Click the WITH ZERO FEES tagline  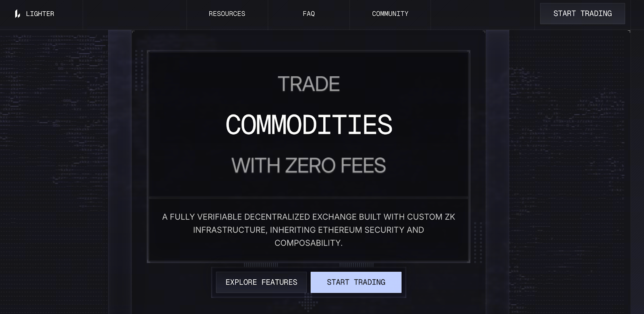[309, 165]
